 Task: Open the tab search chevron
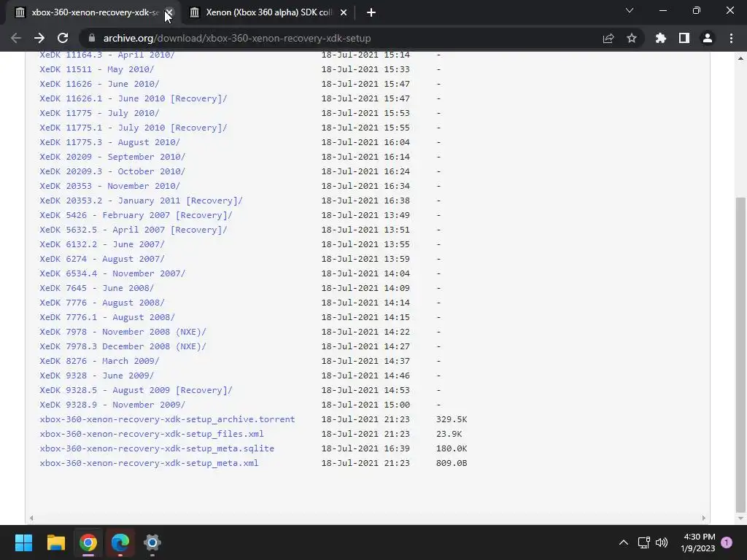(630, 10)
